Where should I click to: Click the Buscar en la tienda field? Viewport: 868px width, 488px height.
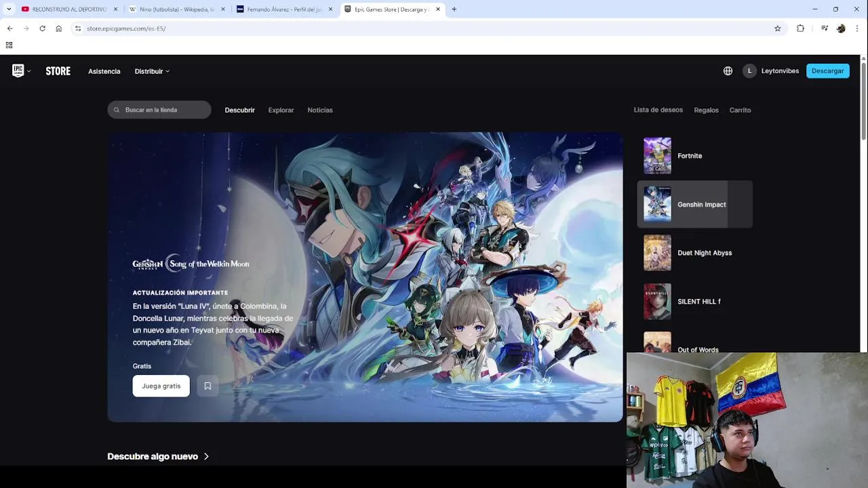[x=159, y=110]
